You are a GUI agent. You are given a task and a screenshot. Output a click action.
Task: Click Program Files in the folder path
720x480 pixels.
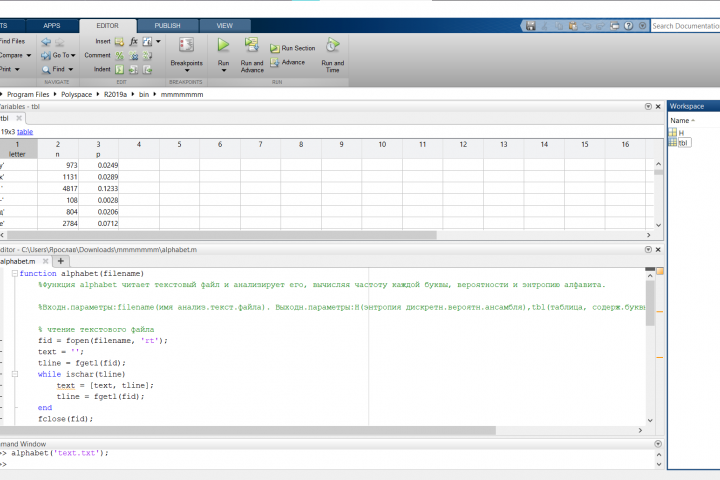28,94
